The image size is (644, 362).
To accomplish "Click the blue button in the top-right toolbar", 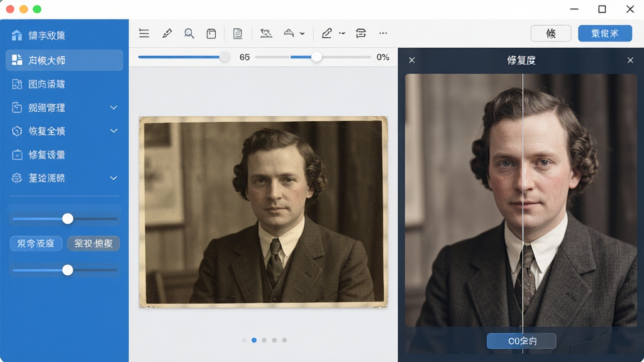I will pyautogui.click(x=605, y=33).
